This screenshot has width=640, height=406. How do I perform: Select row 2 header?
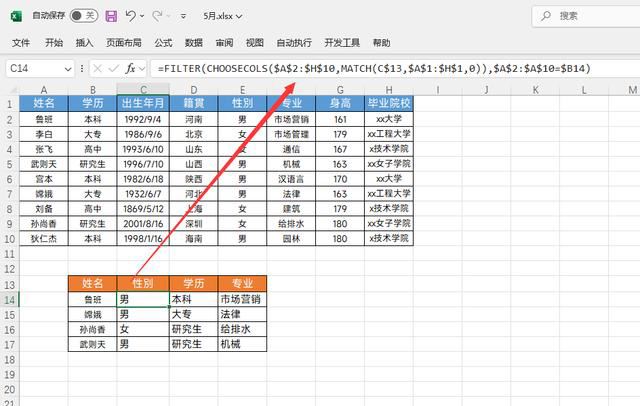coord(9,120)
